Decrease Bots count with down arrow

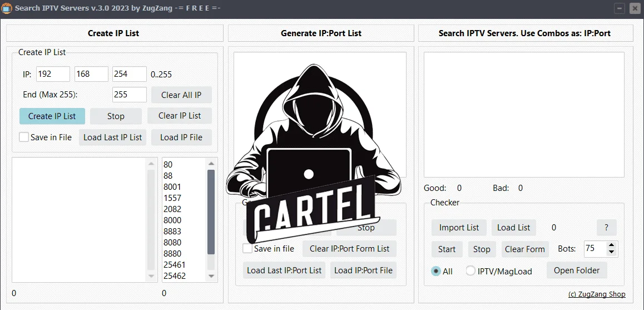pos(612,252)
